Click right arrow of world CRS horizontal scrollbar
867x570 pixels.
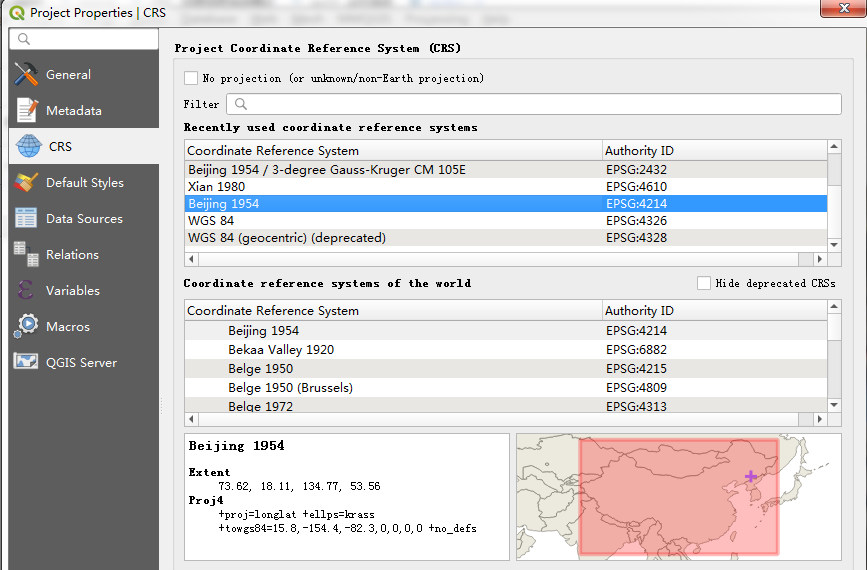point(819,419)
